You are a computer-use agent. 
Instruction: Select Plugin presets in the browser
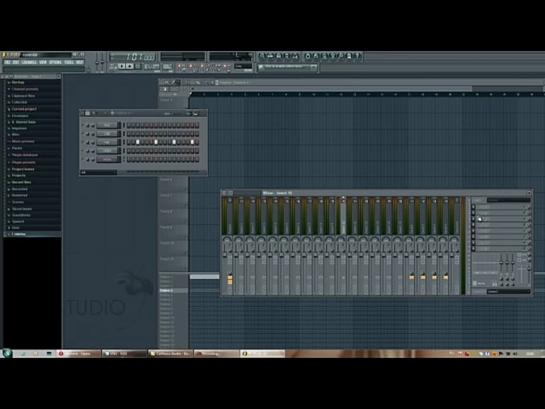(24, 162)
